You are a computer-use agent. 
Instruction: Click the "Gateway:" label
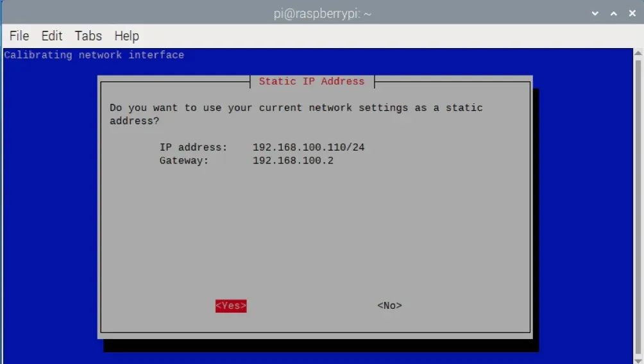click(184, 160)
